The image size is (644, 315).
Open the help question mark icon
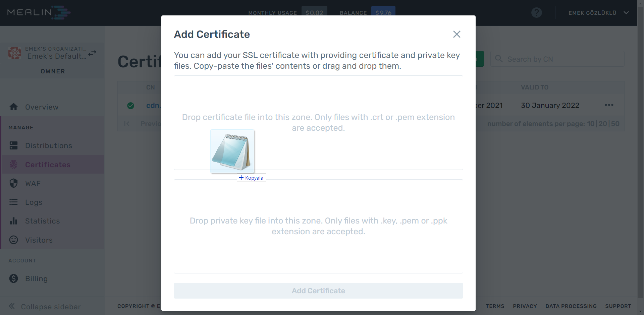pyautogui.click(x=536, y=13)
